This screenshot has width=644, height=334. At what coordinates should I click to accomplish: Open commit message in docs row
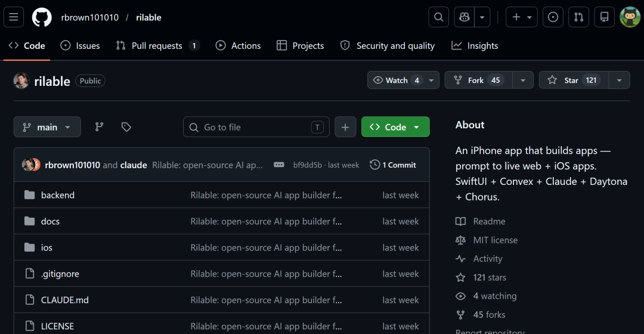pos(266,221)
